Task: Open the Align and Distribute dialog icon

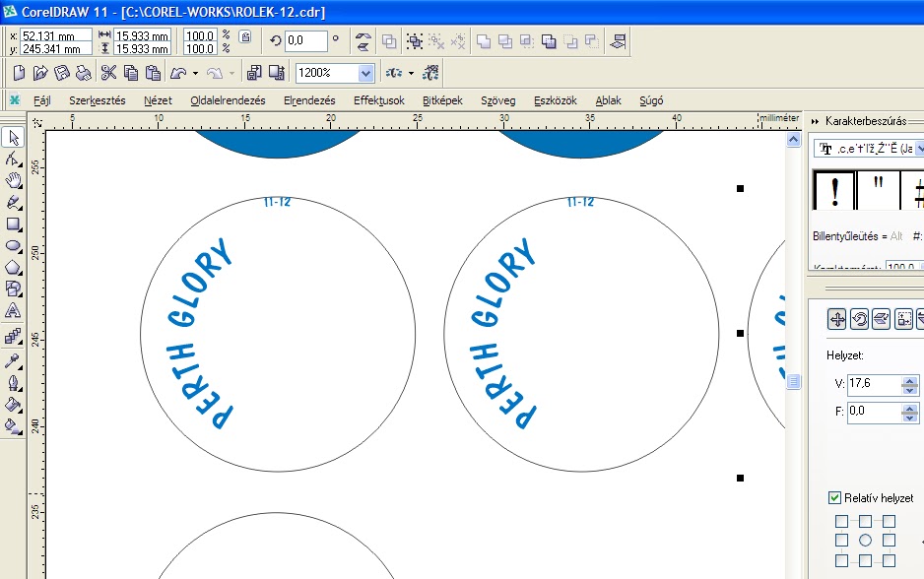Action: click(618, 41)
